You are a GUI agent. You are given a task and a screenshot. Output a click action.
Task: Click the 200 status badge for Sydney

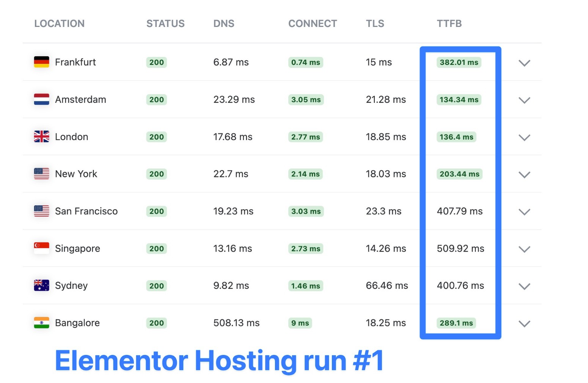click(x=157, y=286)
